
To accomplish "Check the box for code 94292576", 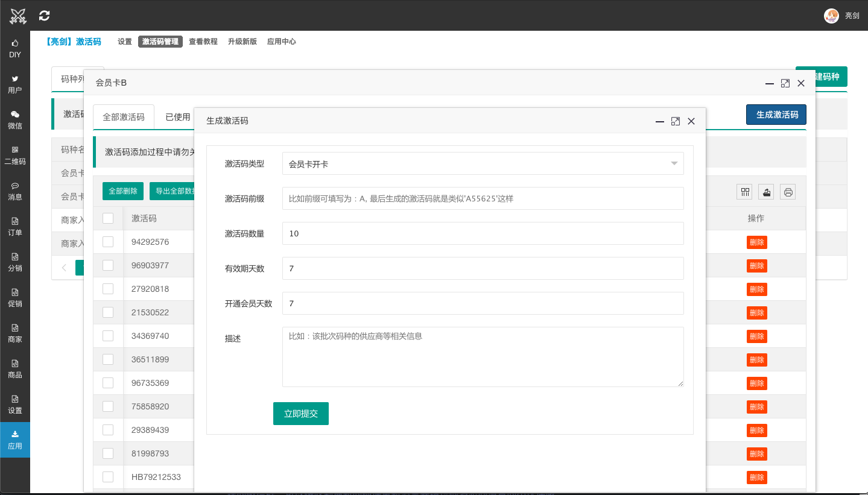I will (108, 242).
